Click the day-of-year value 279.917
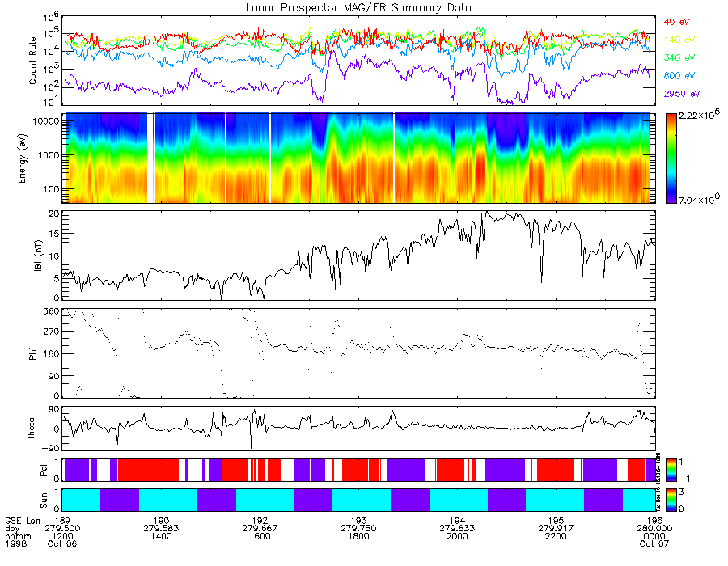The height and width of the screenshot is (566, 728). [556, 529]
